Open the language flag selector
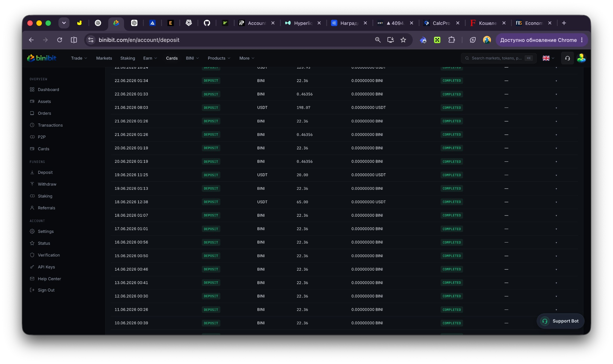Screen dimensions: 613x364 [548, 58]
